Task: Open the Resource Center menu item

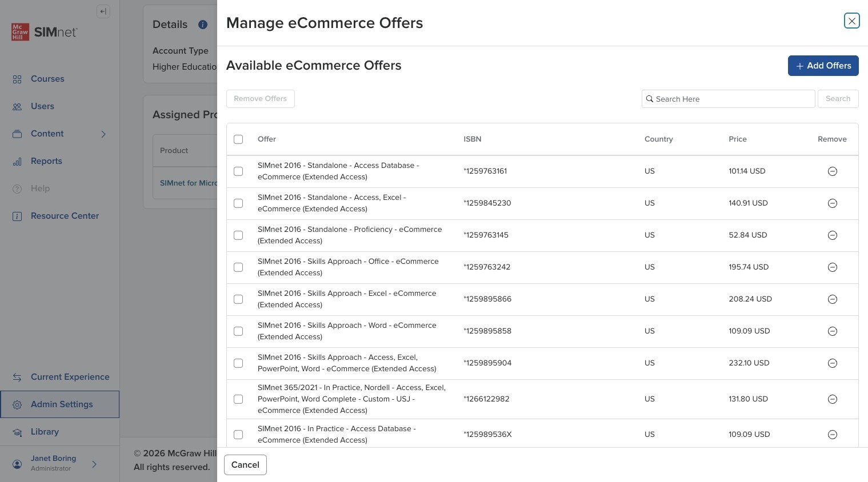Action: (60, 216)
